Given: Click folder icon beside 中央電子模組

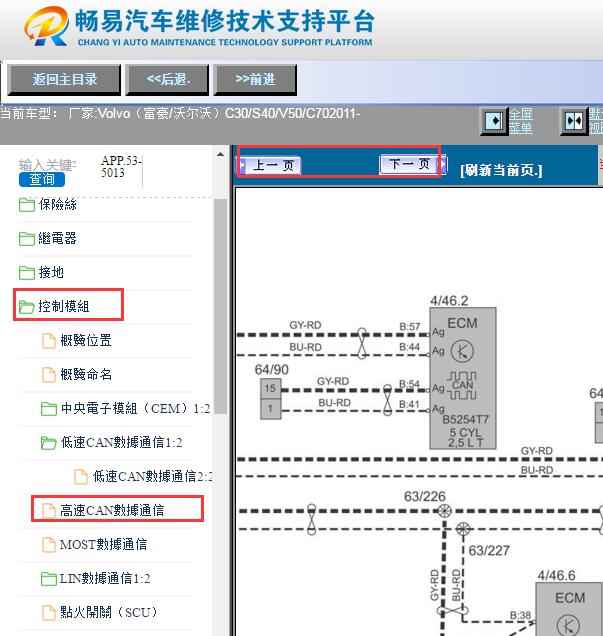Looking at the screenshot, I should tap(49, 409).
